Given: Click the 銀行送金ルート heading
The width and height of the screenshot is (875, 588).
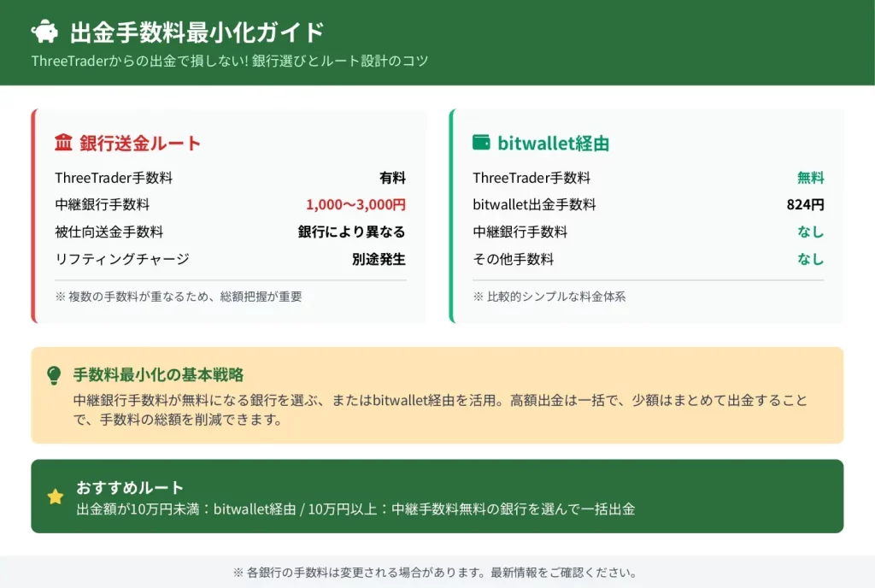Looking at the screenshot, I should click(x=140, y=143).
